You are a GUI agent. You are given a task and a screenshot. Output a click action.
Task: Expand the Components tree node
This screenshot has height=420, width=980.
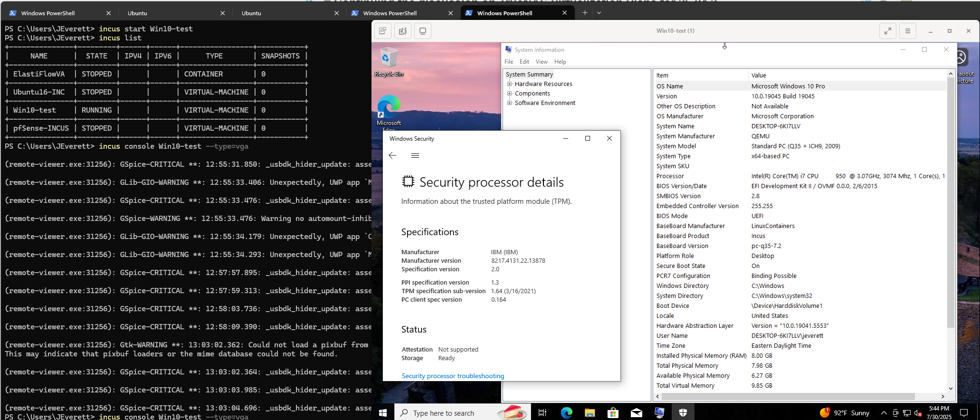[510, 94]
